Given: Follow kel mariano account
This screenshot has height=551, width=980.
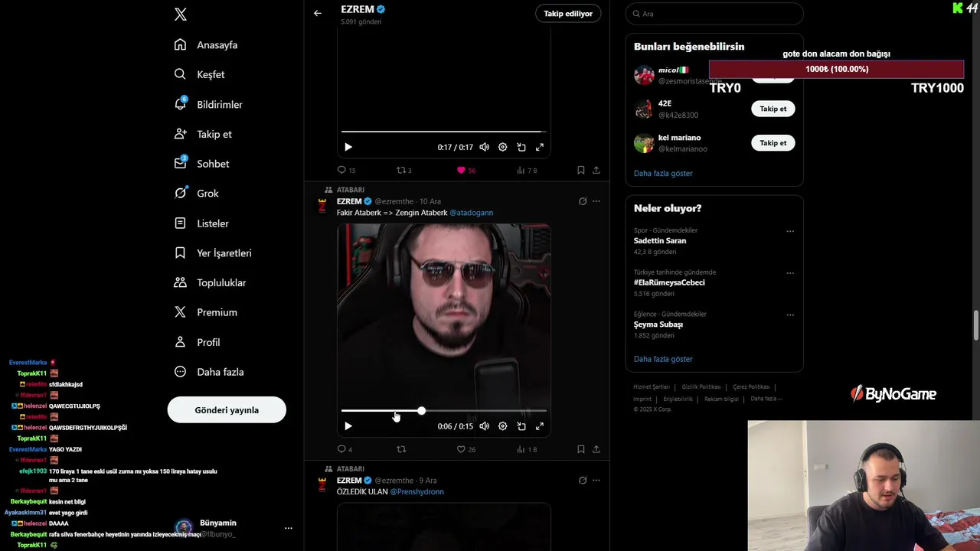Looking at the screenshot, I should [x=773, y=143].
